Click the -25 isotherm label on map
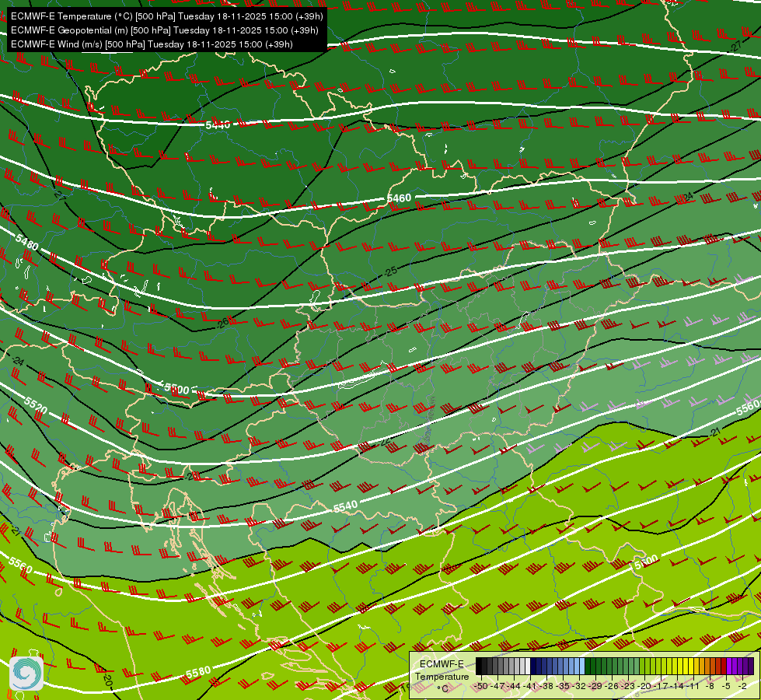Image resolution: width=761 pixels, height=700 pixels. click(391, 271)
